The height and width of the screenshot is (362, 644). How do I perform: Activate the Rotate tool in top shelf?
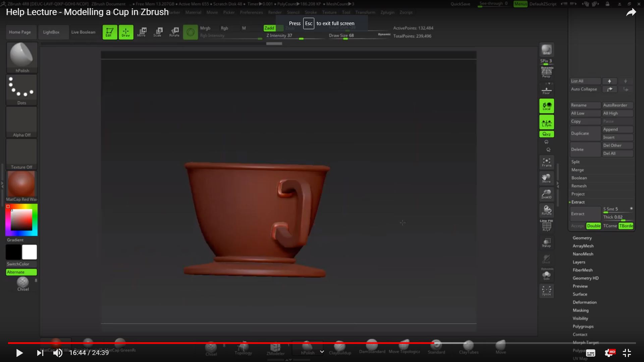click(174, 32)
